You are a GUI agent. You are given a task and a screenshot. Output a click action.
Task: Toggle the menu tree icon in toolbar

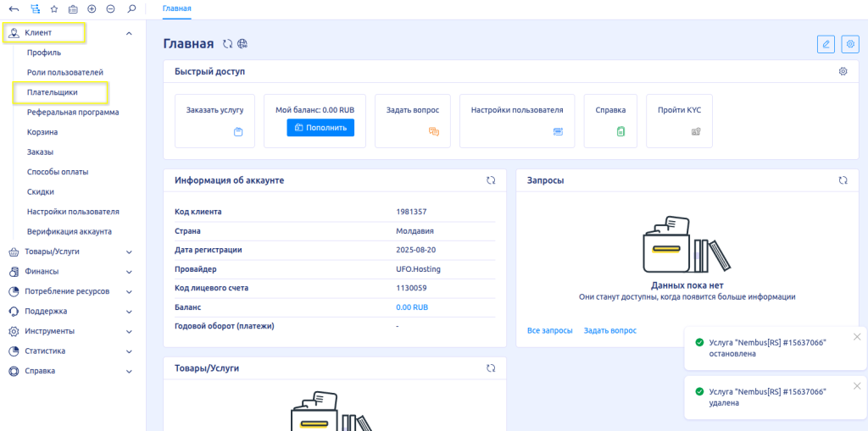[35, 8]
